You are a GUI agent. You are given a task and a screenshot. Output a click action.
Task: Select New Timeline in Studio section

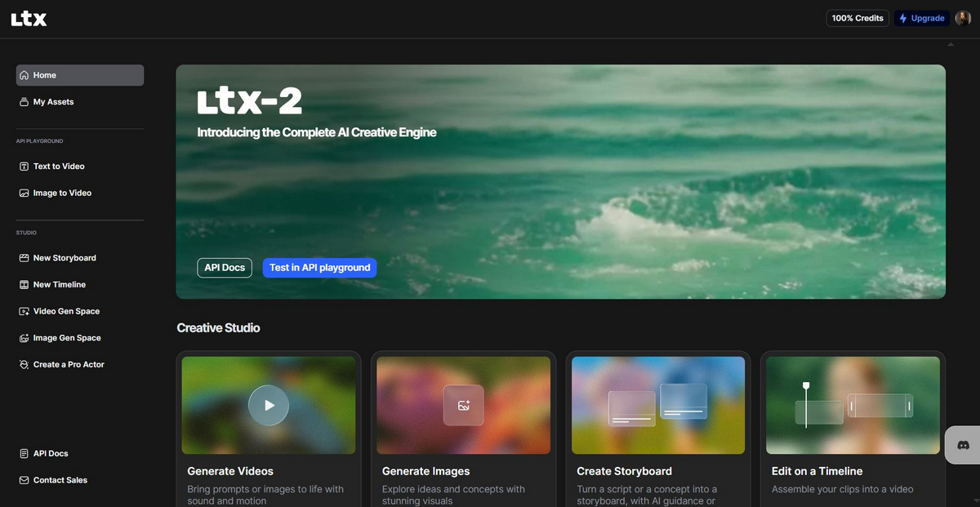[59, 285]
